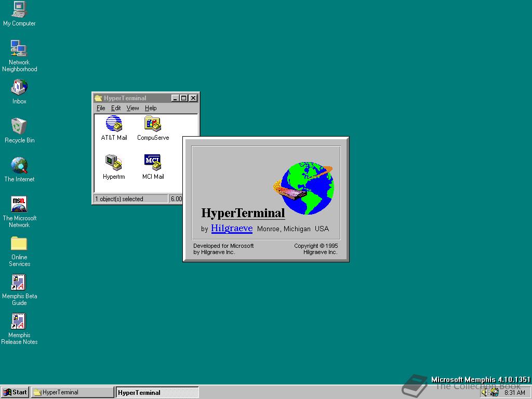The width and height of the screenshot is (532, 399).
Task: Select the CompuServe connection icon
Action: [153, 124]
